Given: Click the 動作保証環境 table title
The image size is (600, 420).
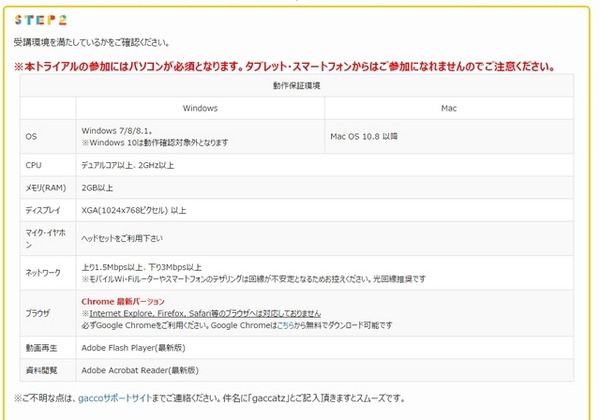Looking at the screenshot, I should 297,86.
